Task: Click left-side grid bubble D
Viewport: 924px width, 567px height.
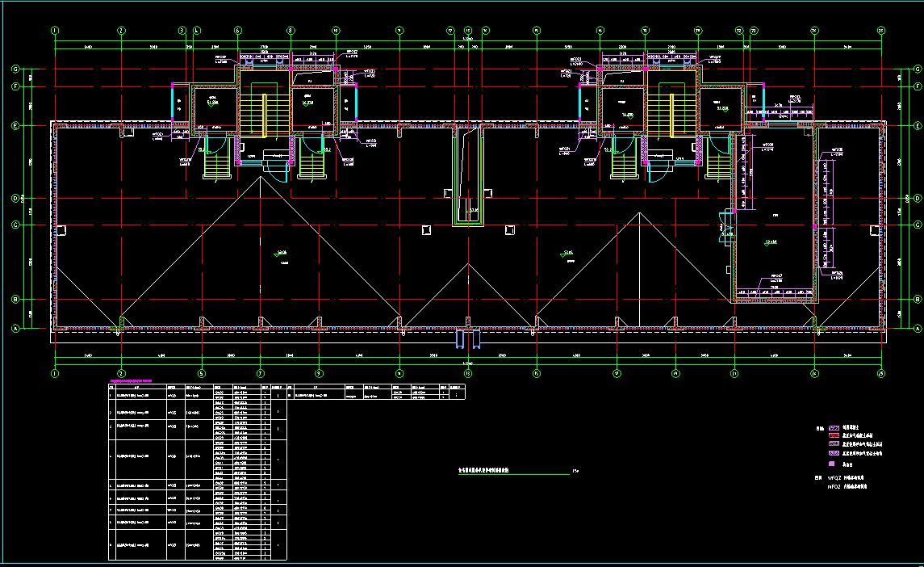Action: tap(15, 198)
